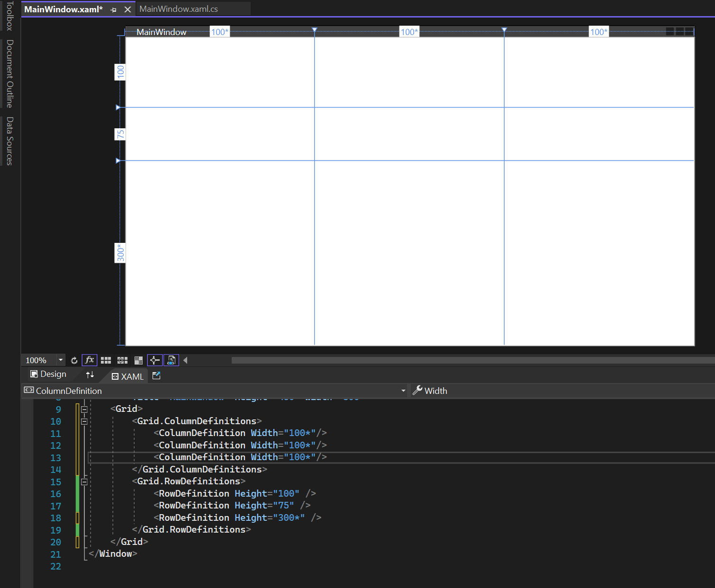Close the MainWindow.xaml tab
Image resolution: width=715 pixels, height=588 pixels.
point(127,9)
